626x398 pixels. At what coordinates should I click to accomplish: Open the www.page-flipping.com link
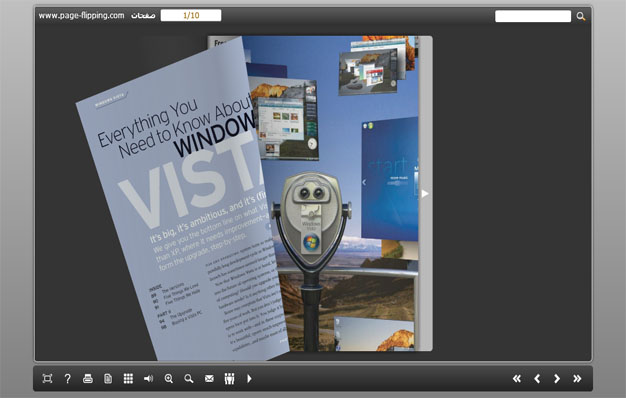81,16
